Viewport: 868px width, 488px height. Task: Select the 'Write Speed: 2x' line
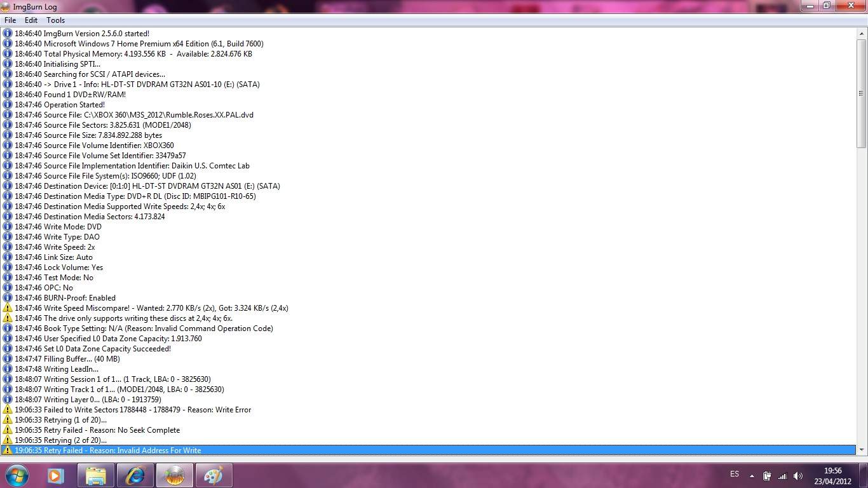(429, 247)
